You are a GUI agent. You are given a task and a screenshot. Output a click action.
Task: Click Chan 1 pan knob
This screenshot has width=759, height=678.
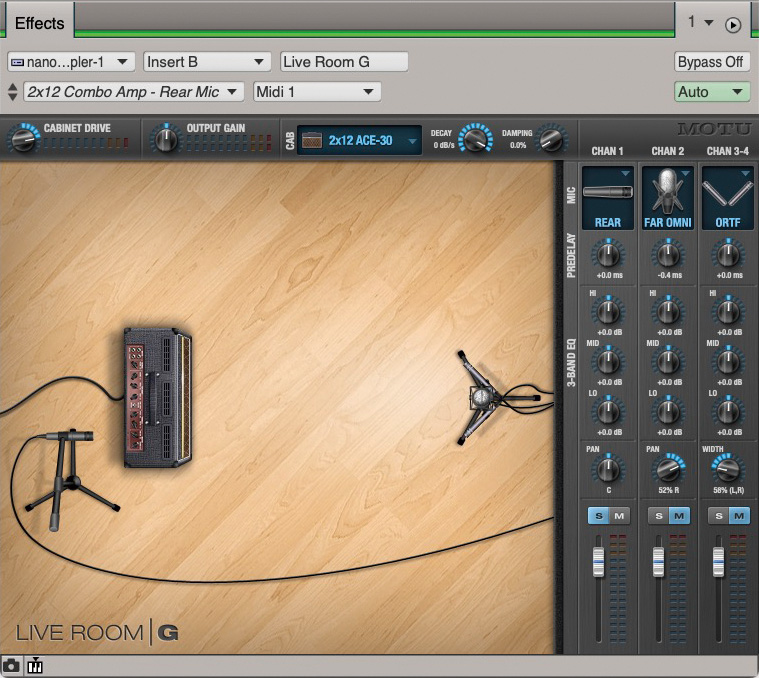tap(608, 468)
